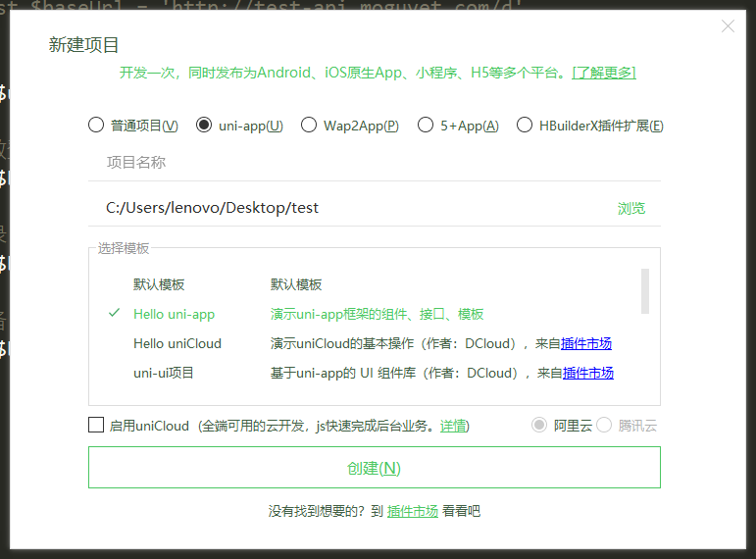Open the 详情 link for uniCloud
This screenshot has width=756, height=559.
click(x=453, y=426)
